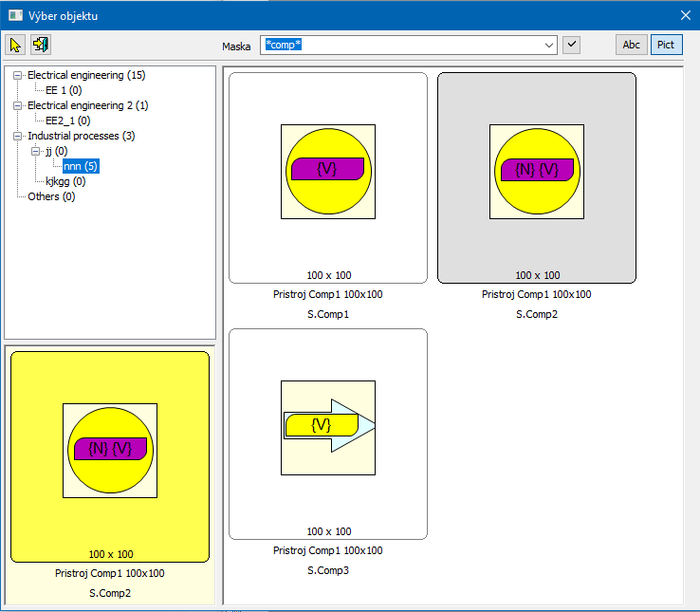Select the S.Comp3 arrow object thumbnail

[328, 433]
